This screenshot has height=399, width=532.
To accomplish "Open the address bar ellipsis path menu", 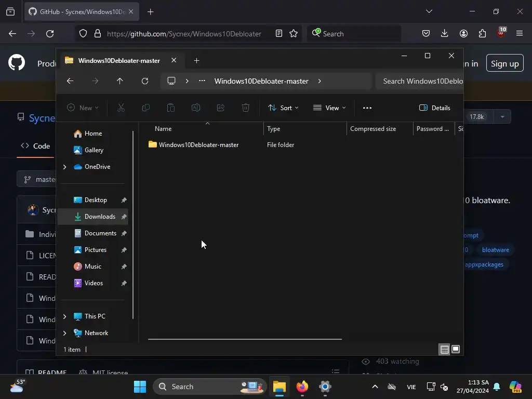I will [202, 81].
